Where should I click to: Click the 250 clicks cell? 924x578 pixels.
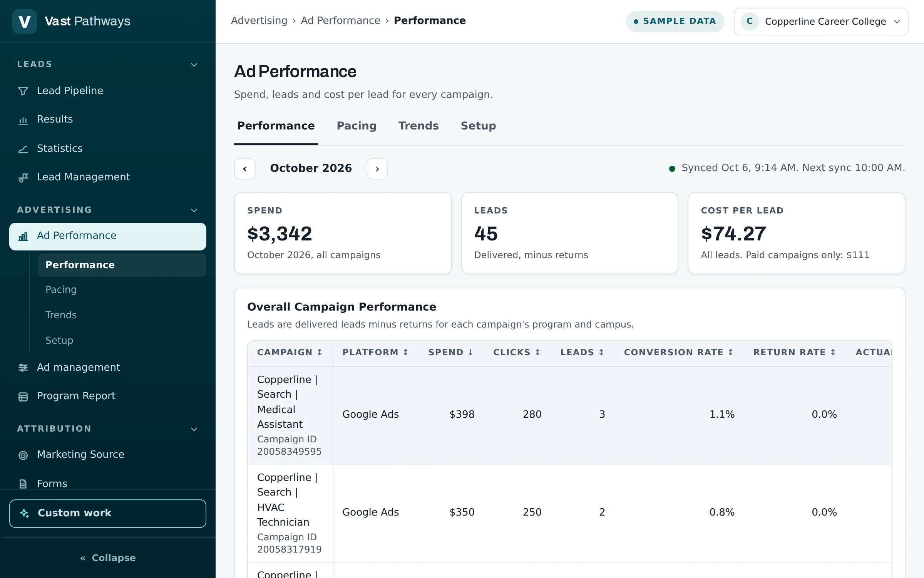coord(532,512)
